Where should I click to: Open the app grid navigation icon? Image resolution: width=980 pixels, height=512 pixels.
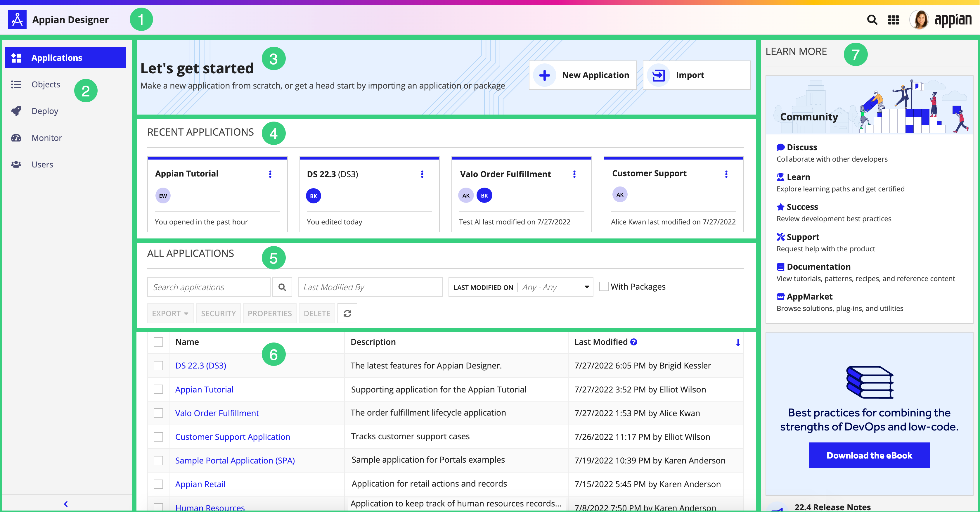point(893,20)
